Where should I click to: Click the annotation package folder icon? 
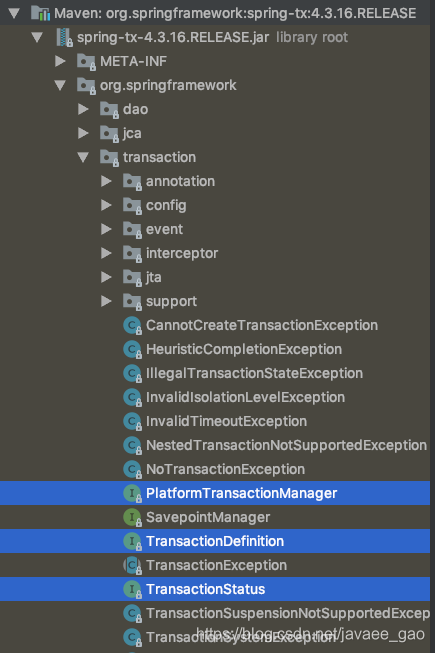(x=132, y=182)
